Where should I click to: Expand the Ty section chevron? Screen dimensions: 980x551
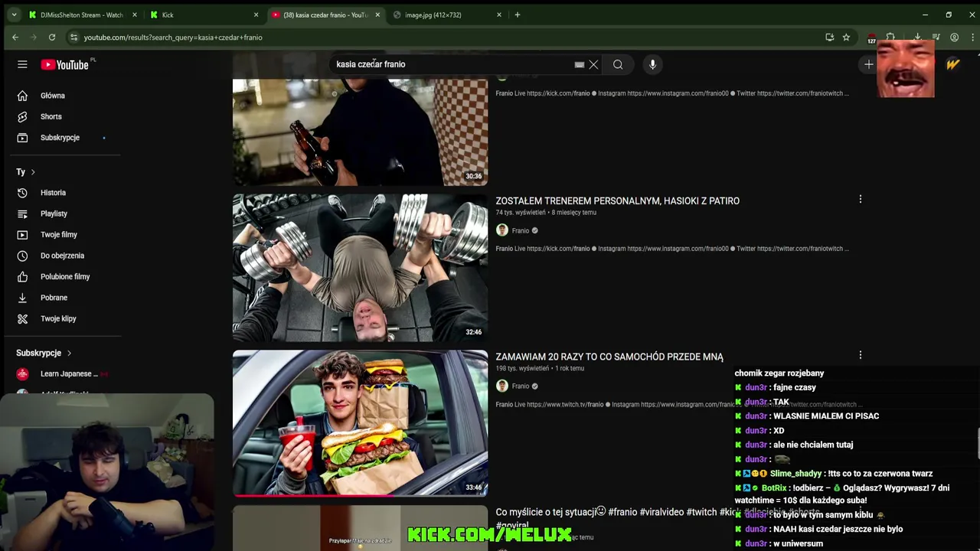33,172
